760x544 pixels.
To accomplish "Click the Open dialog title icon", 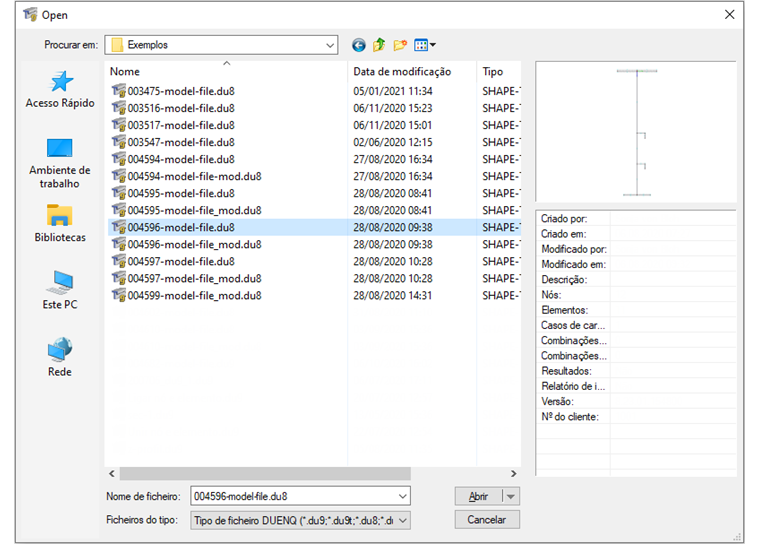I will click(x=30, y=15).
